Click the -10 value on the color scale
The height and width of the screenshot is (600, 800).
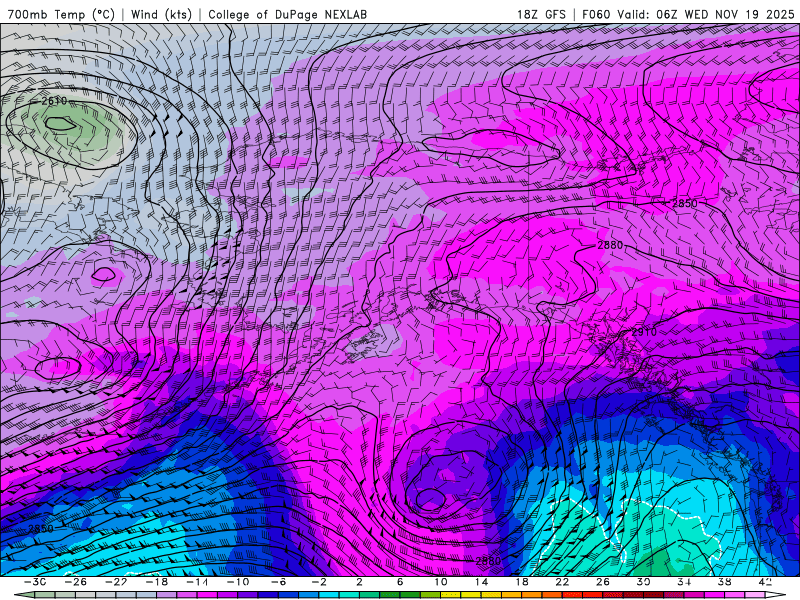237,582
